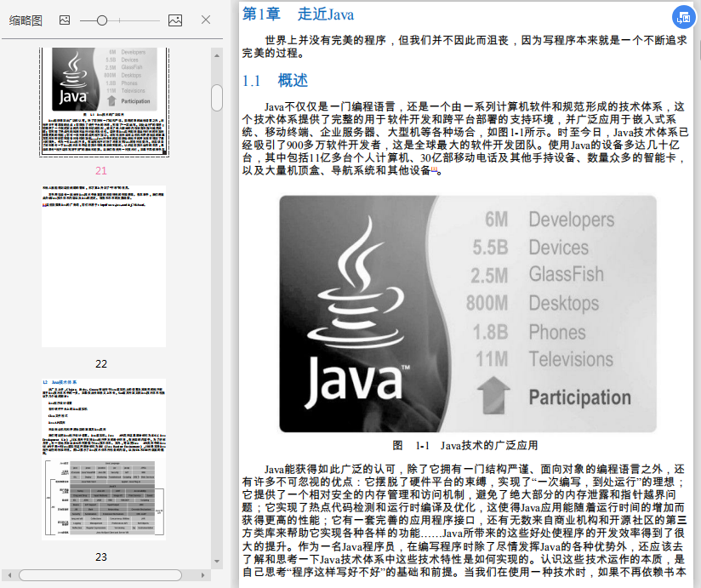Select the page 23 thumbnail
This screenshot has height=588, width=701.
104,460
